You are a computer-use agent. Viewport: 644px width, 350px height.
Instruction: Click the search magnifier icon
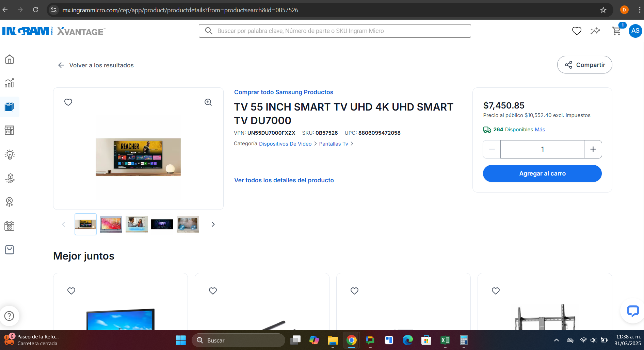(x=209, y=31)
